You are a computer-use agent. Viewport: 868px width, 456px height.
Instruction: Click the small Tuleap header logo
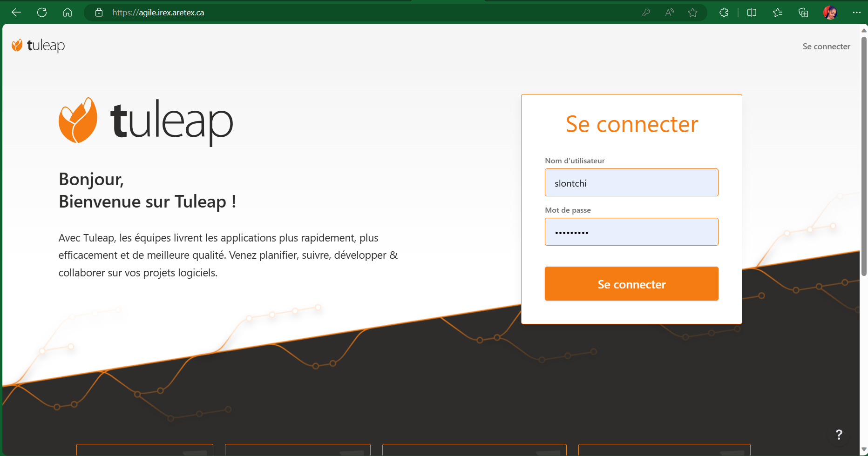click(38, 45)
